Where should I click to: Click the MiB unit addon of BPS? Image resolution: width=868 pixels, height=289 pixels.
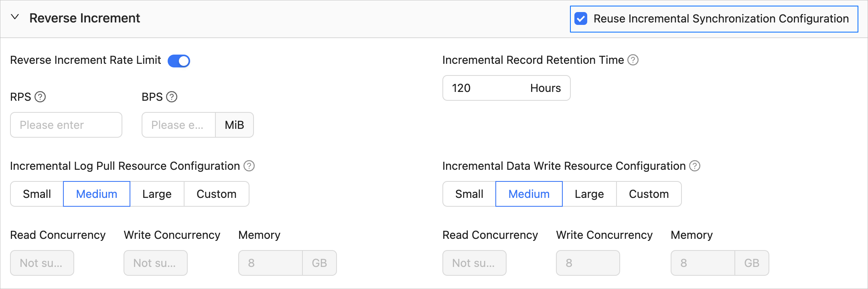point(234,125)
